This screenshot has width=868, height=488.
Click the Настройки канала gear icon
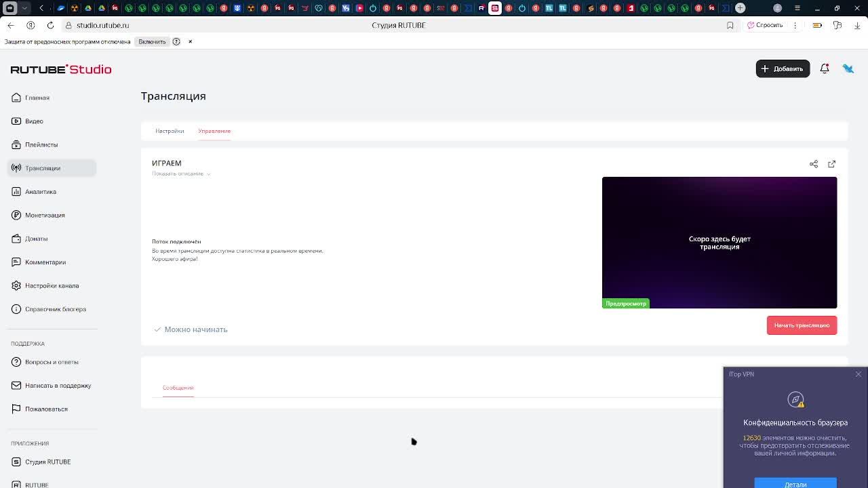tap(16, 285)
